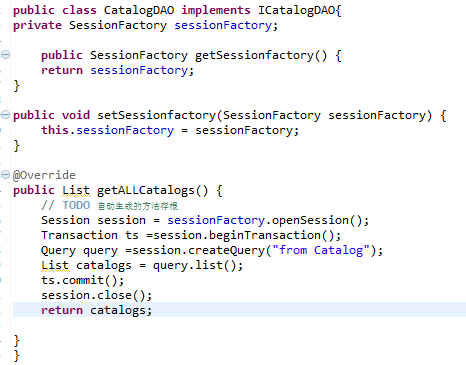Click the underlined List before catalogs variable

point(55,265)
